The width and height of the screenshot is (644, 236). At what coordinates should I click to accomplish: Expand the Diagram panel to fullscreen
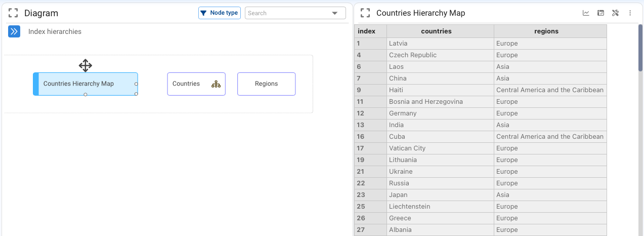pyautogui.click(x=13, y=13)
